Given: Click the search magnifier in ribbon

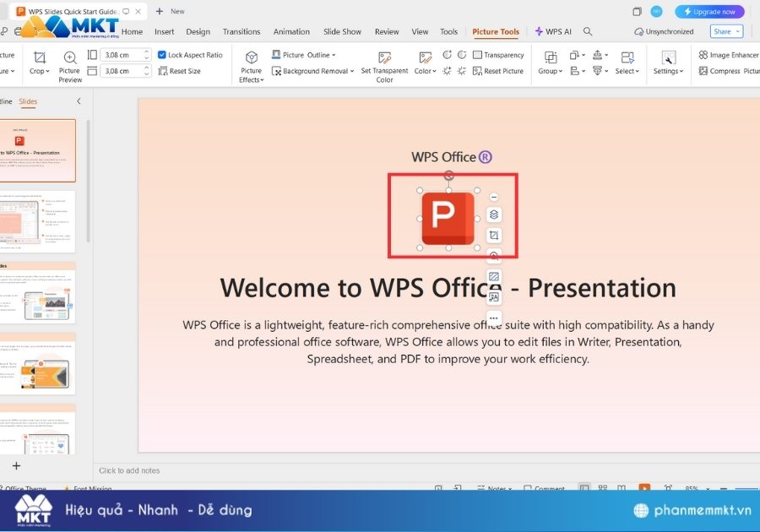Looking at the screenshot, I should [x=588, y=31].
